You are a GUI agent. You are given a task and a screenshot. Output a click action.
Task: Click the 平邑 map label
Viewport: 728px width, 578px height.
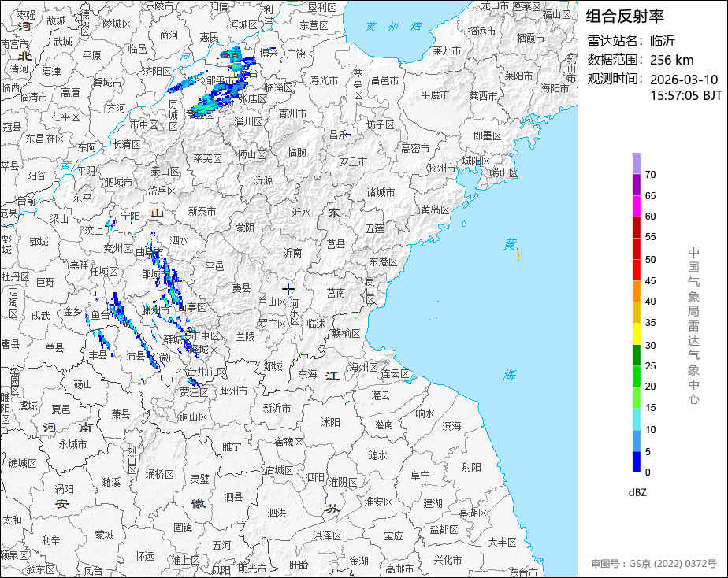214,266
